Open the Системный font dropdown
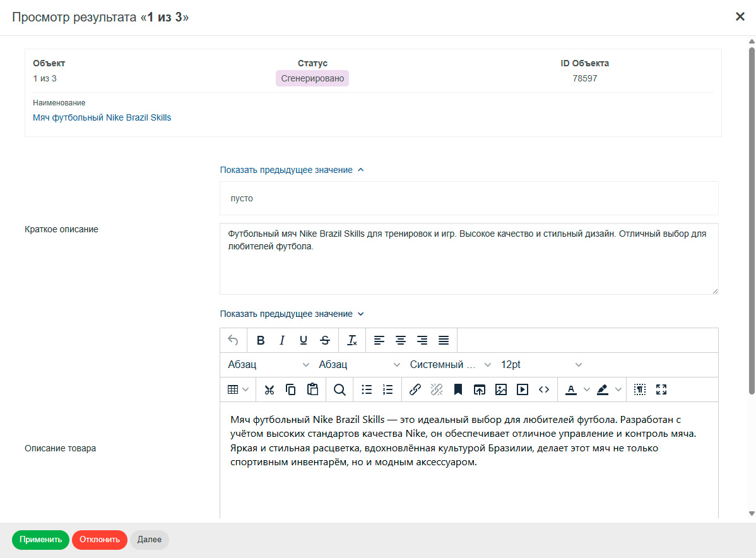Image resolution: width=756 pixels, height=558 pixels. [451, 365]
